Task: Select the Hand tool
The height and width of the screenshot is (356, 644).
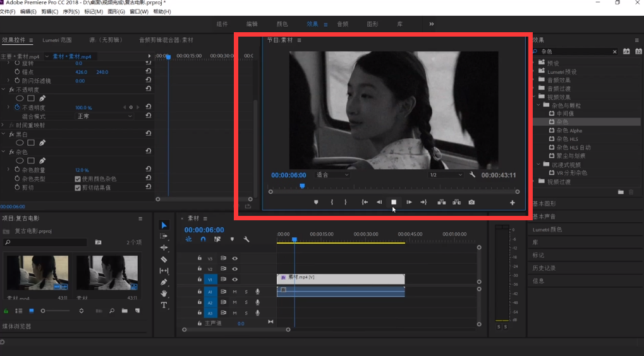Action: [164, 294]
